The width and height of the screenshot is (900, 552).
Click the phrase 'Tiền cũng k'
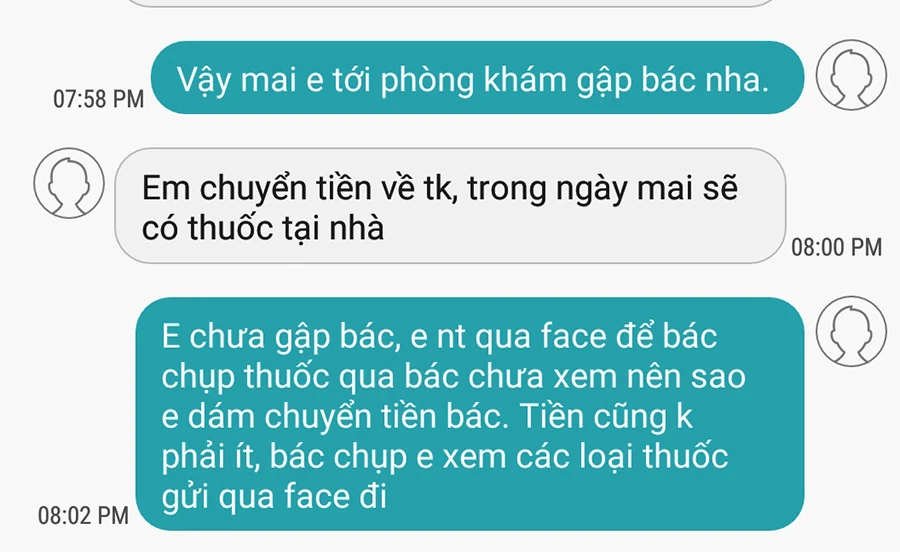click(606, 416)
